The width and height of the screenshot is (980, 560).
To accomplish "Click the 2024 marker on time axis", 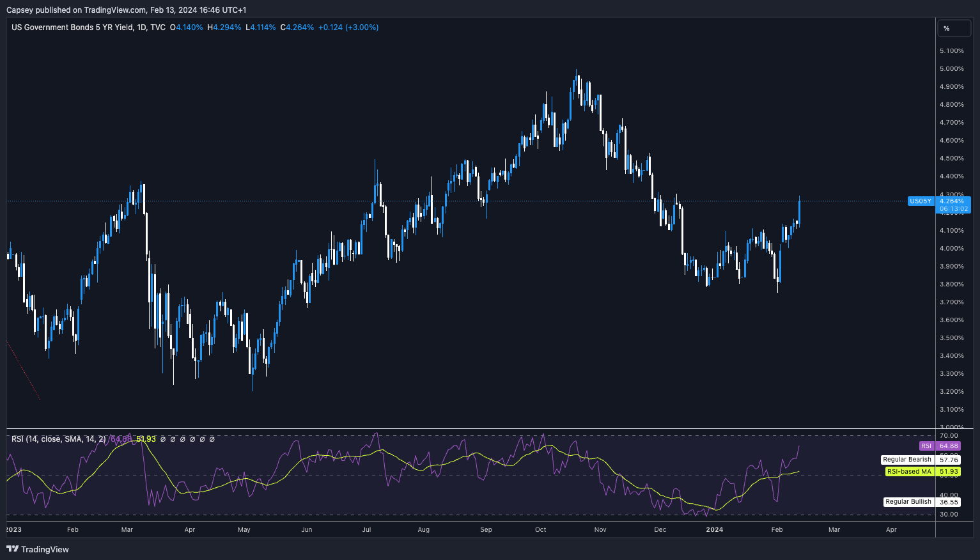I will tap(715, 529).
